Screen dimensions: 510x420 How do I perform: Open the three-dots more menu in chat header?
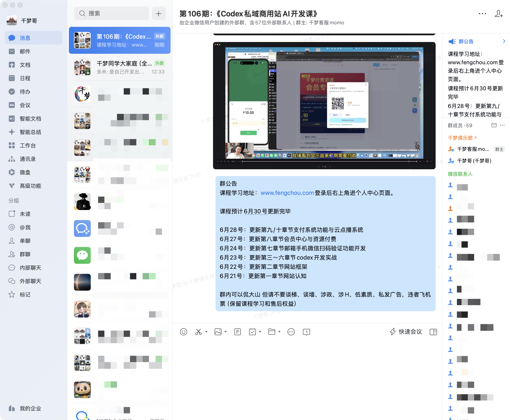pos(482,14)
